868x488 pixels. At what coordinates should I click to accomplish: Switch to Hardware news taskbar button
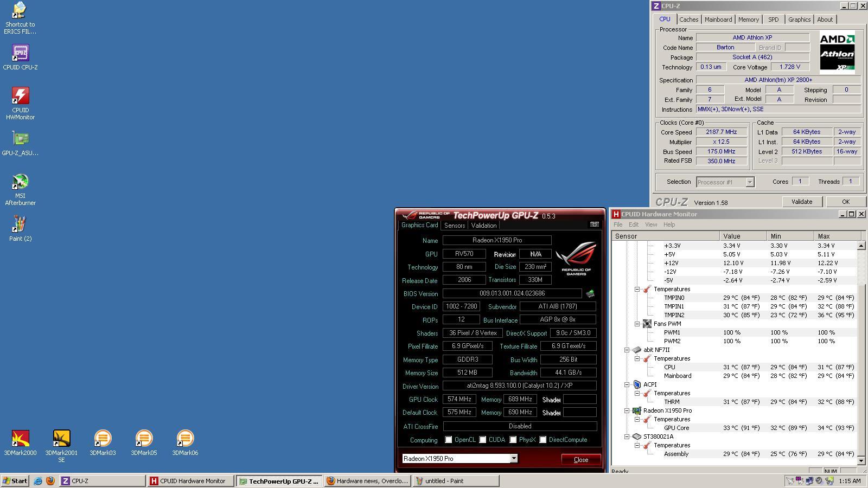pos(368,481)
